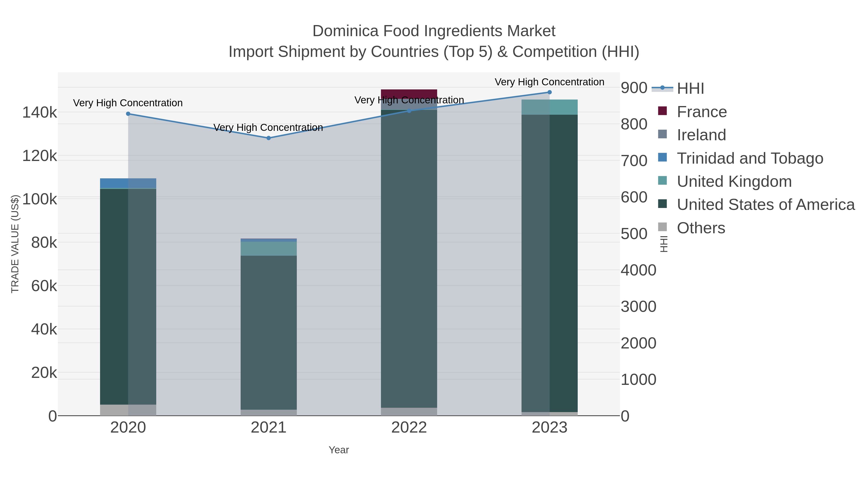The width and height of the screenshot is (868, 488).
Task: Click the United Kingdom segment in 2021
Action: click(269, 248)
